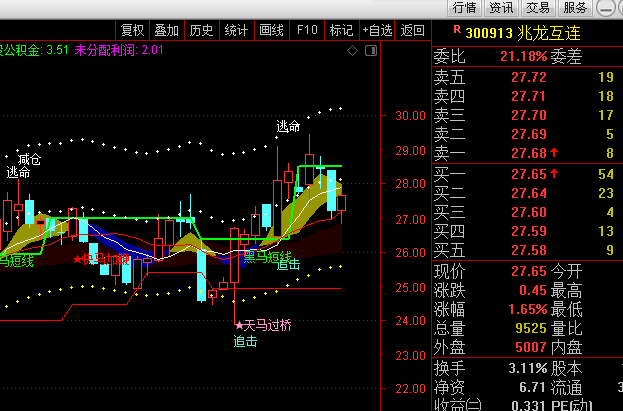Click the 买一 volume 54
Image resolution: width=623 pixels, height=411 pixels.
[606, 174]
